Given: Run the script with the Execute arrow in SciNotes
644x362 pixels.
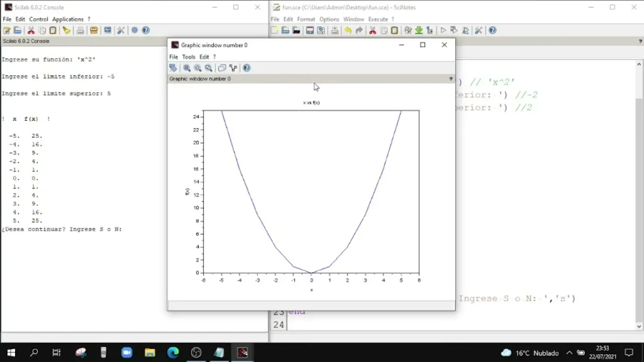Looking at the screenshot, I should [443, 30].
